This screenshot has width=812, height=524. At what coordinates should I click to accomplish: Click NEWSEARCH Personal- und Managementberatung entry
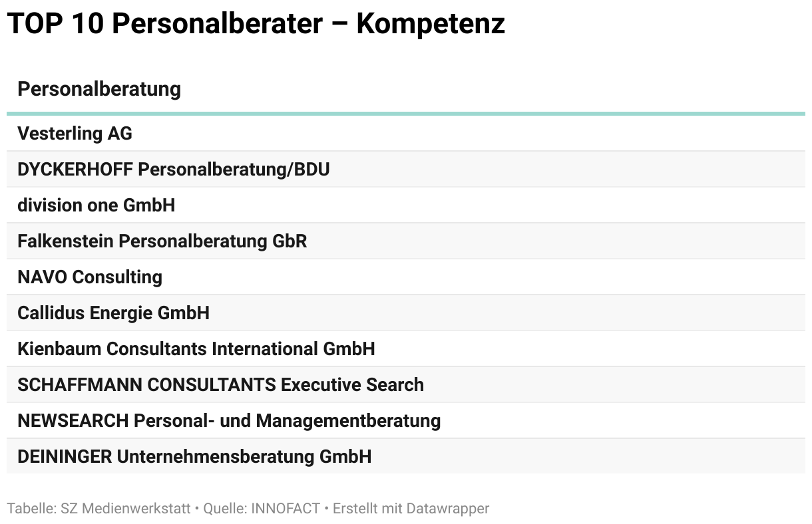[x=229, y=421]
